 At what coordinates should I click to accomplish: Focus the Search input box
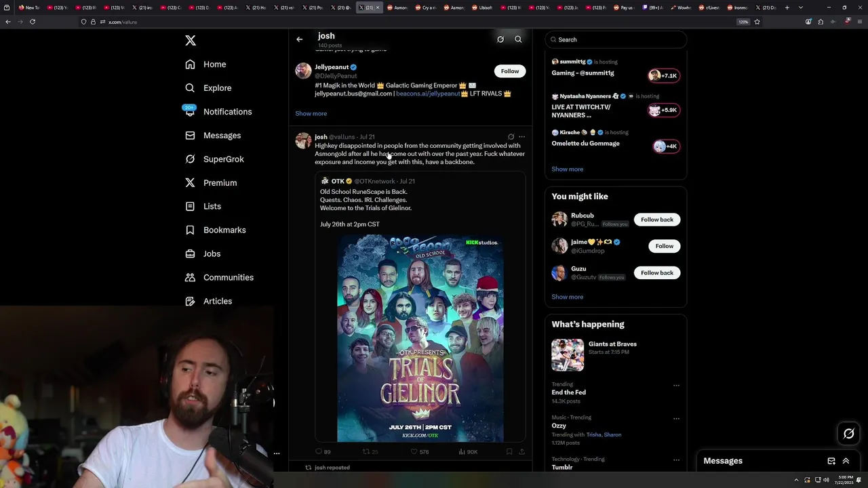point(616,39)
